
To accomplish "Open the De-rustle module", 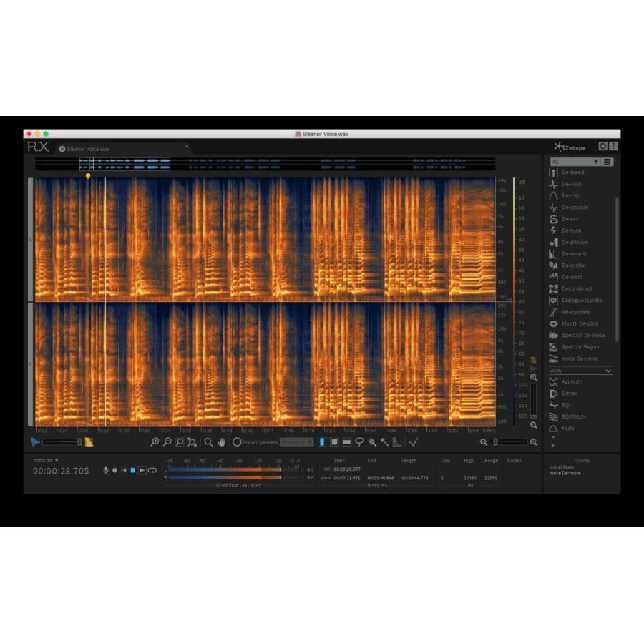I will pos(567,265).
